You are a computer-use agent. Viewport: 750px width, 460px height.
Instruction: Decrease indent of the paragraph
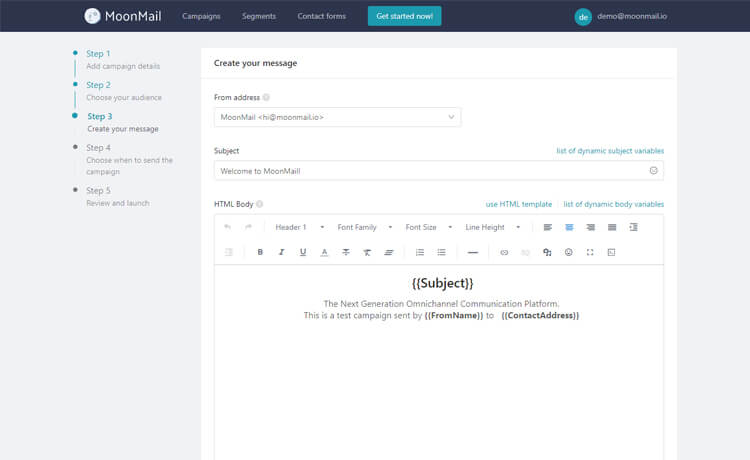point(229,252)
